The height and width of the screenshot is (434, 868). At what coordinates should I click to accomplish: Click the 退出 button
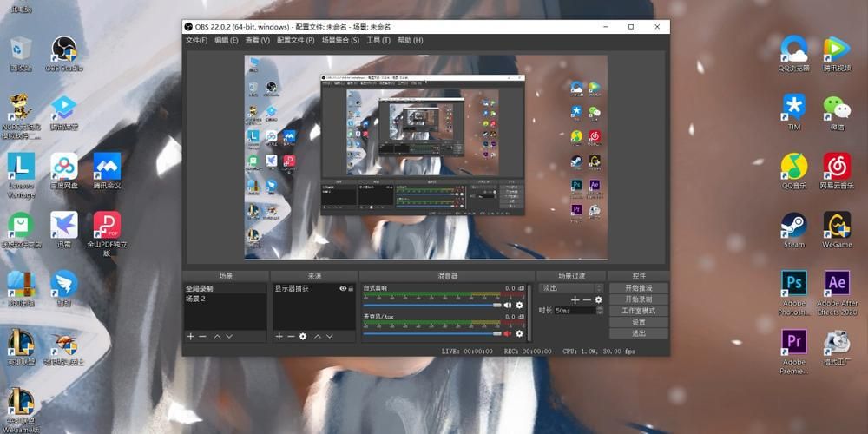point(639,333)
